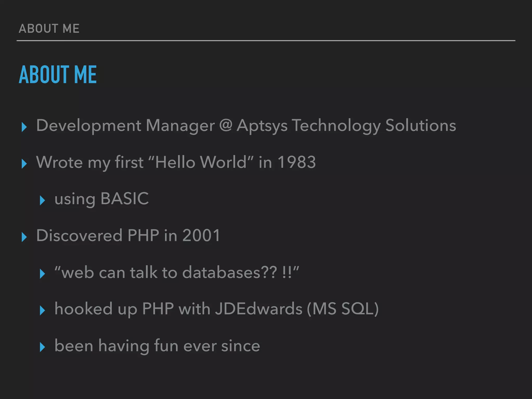
Task: Click the horizontal divider line under the header
Action: tap(266, 41)
